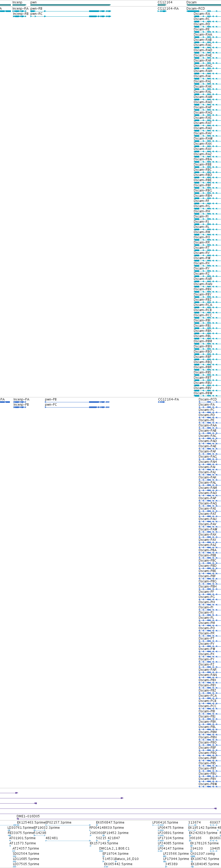This screenshot has width=221, height=868.
Task: Click the pwn-RC transcript label
Action: [x=36, y=14]
